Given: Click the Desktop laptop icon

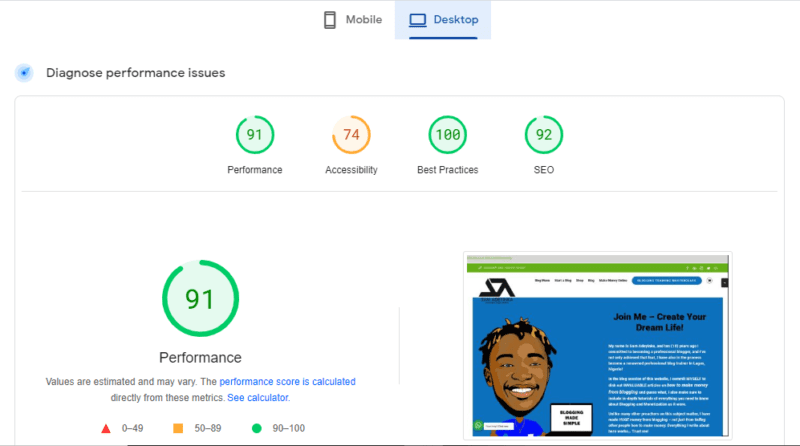Looking at the screenshot, I should point(417,20).
